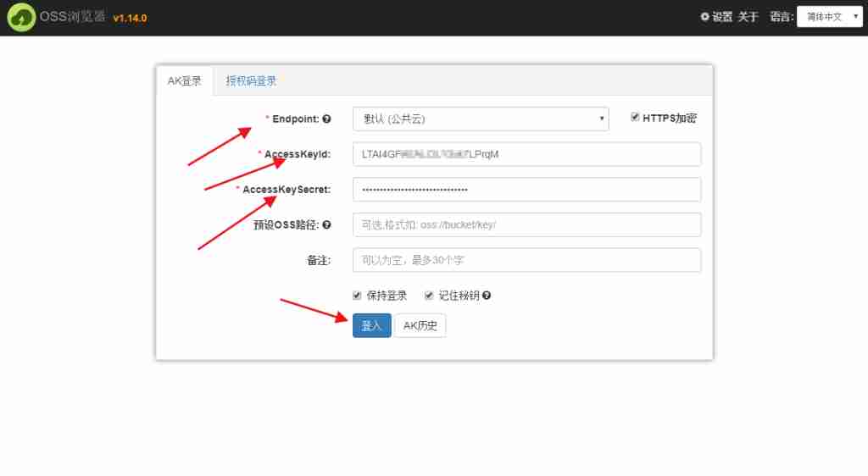Expand the Endpoint 默认 (公共云) dropdown
The image size is (868, 476).
(480, 119)
